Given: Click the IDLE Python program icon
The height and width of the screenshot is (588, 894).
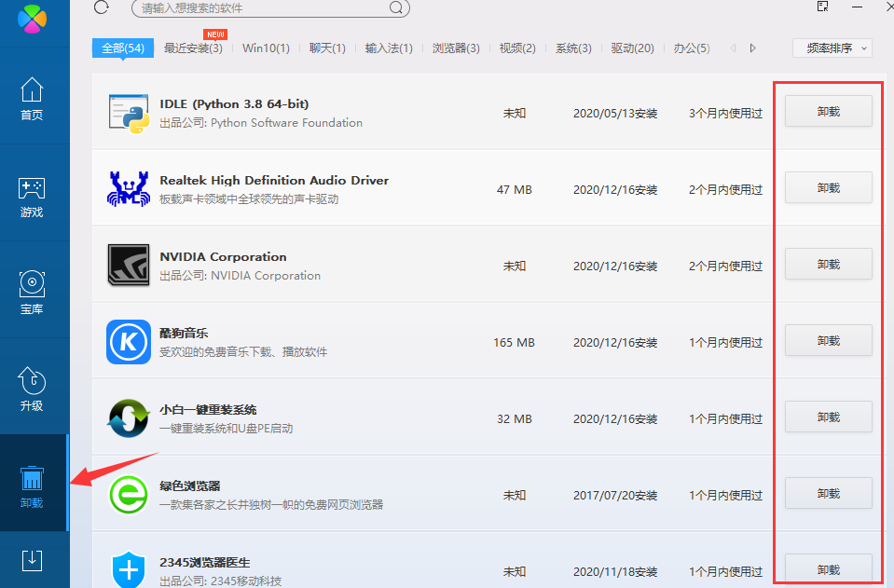Looking at the screenshot, I should 129,114.
